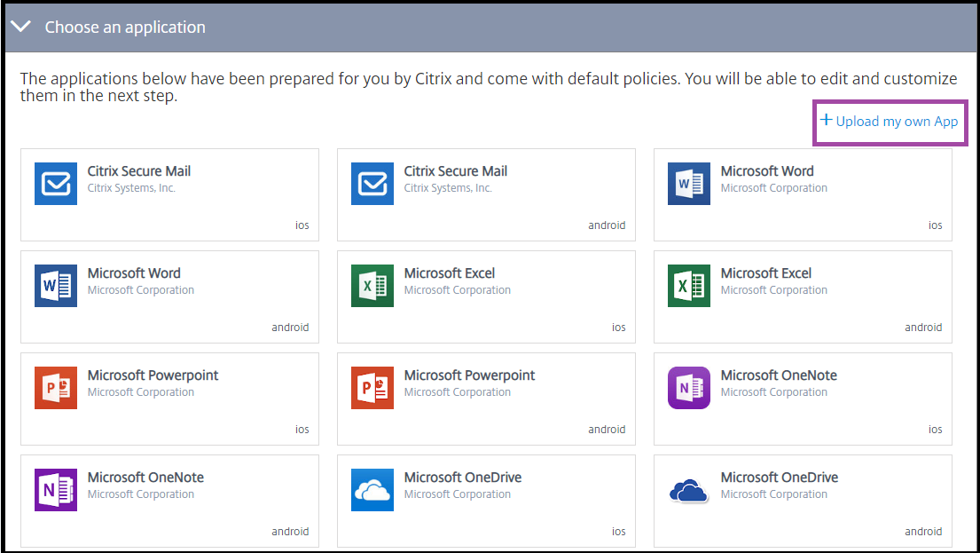Image resolution: width=980 pixels, height=553 pixels.
Task: Click the Citrix Secure Mail iOS icon
Action: coord(56,184)
